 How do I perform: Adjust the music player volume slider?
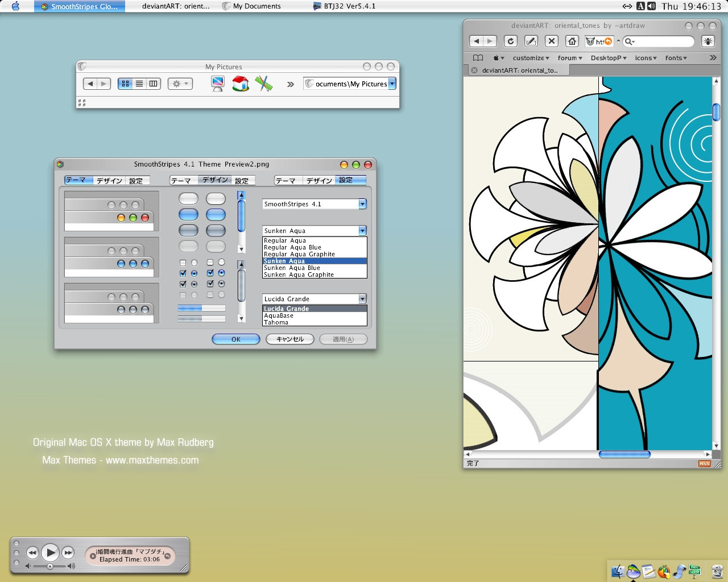point(50,566)
